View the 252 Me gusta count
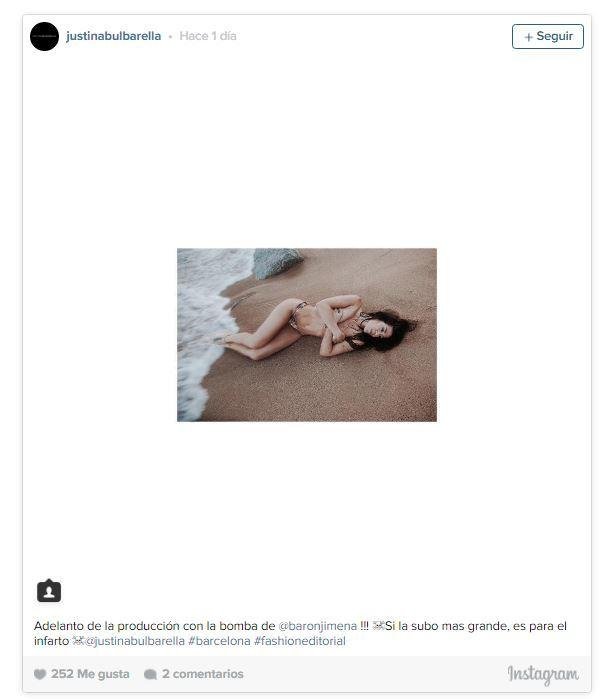 point(90,674)
